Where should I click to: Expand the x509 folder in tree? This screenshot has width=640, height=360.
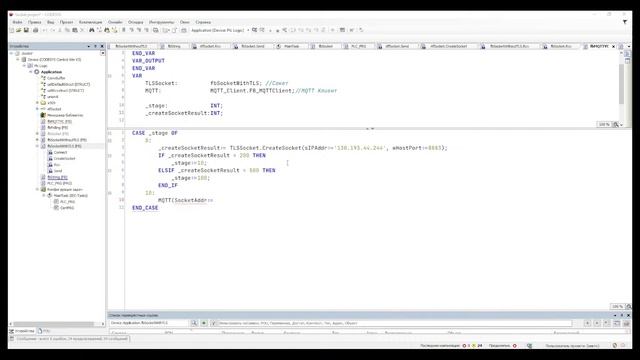(37, 103)
